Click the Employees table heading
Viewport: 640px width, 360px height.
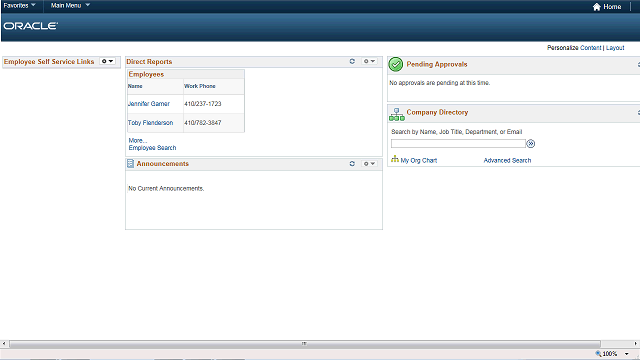pyautogui.click(x=146, y=74)
